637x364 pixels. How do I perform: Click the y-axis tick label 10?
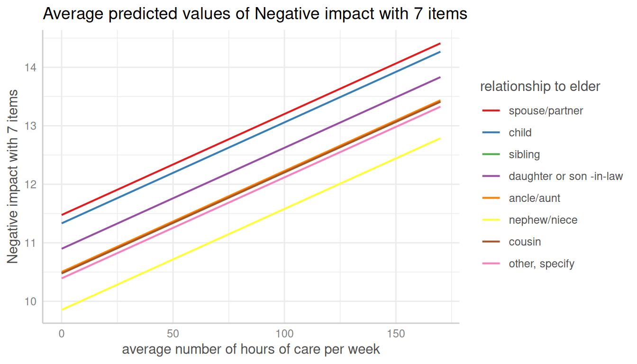pyautogui.click(x=31, y=301)
